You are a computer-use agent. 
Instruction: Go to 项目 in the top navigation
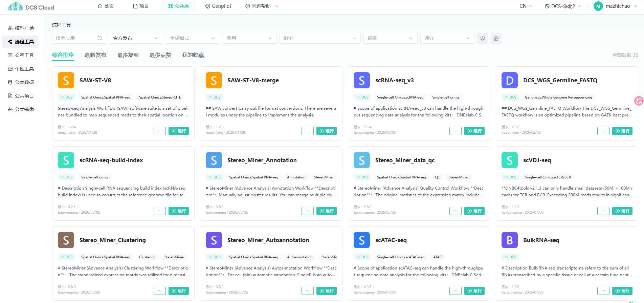141,6
